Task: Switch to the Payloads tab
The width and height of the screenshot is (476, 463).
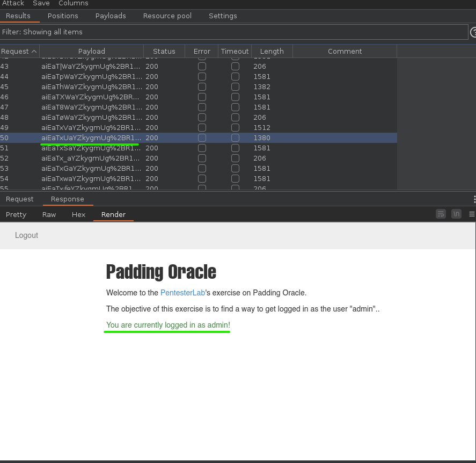Action: (111, 16)
